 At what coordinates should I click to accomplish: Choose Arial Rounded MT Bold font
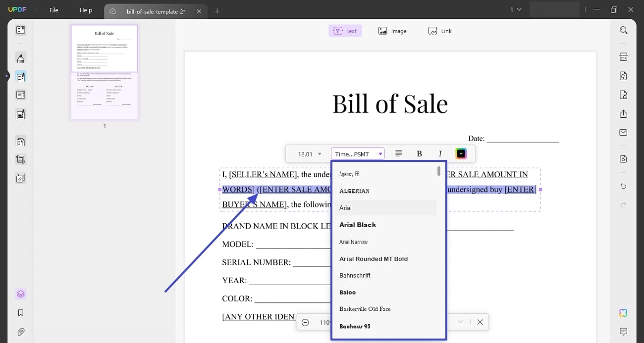[385, 259]
